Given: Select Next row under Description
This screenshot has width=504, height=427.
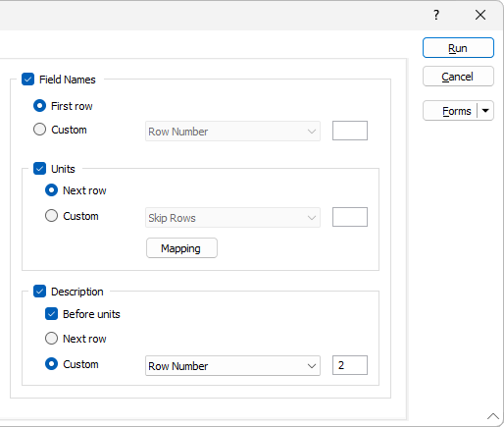Looking at the screenshot, I should (51, 339).
